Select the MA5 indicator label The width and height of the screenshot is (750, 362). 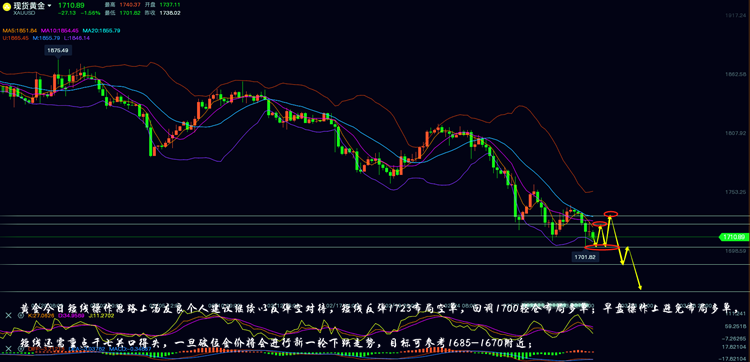click(x=20, y=30)
